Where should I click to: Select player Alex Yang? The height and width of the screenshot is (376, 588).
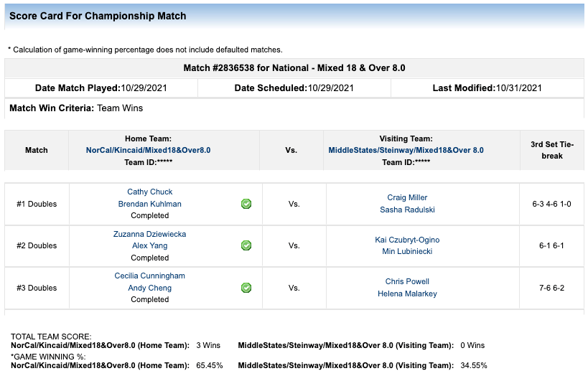(150, 245)
